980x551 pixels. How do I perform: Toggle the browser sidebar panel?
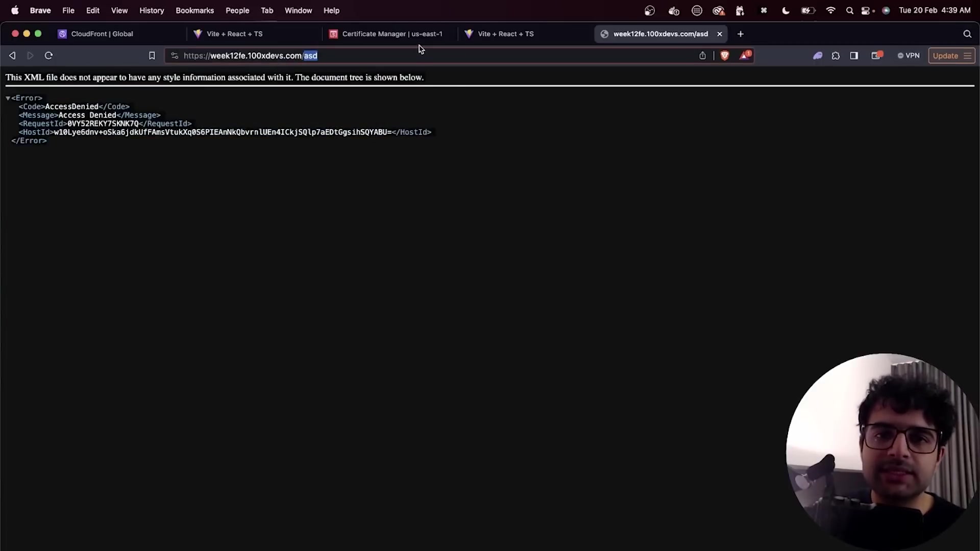pos(854,56)
